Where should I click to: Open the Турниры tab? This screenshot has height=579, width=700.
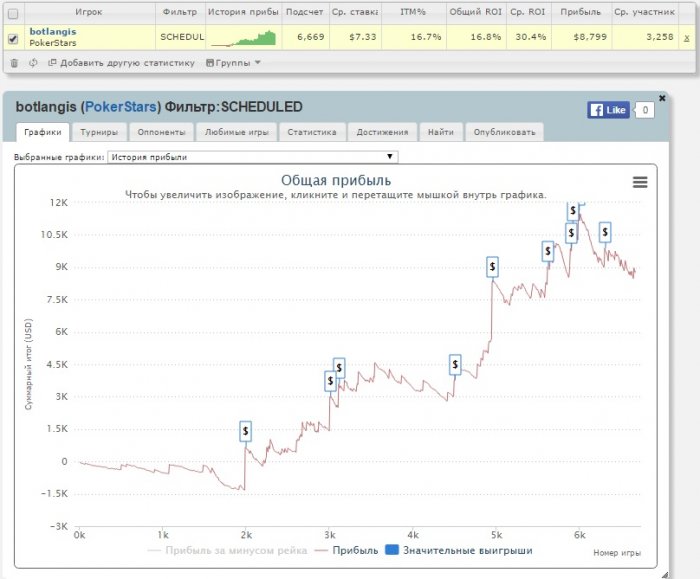tap(99, 132)
